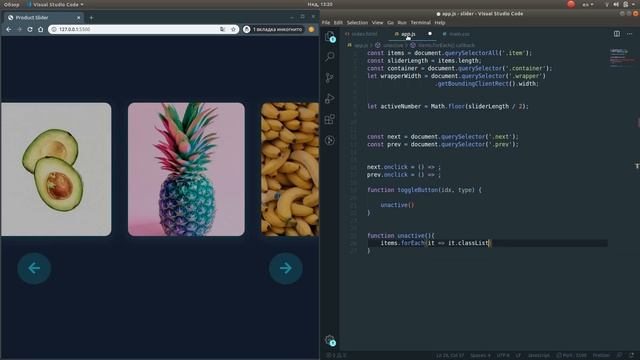Split the editor to the right
Image resolution: width=640 pixels, height=360 pixels.
pos(617,34)
